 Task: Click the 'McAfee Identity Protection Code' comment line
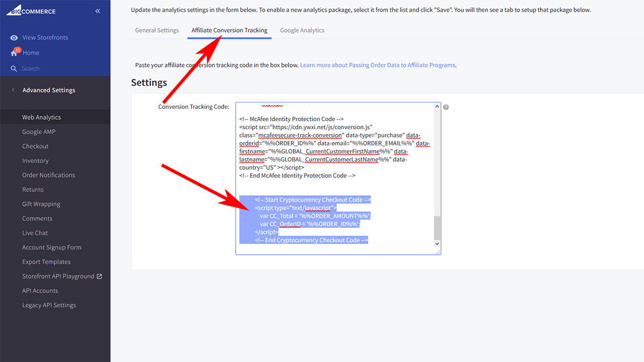(x=291, y=119)
